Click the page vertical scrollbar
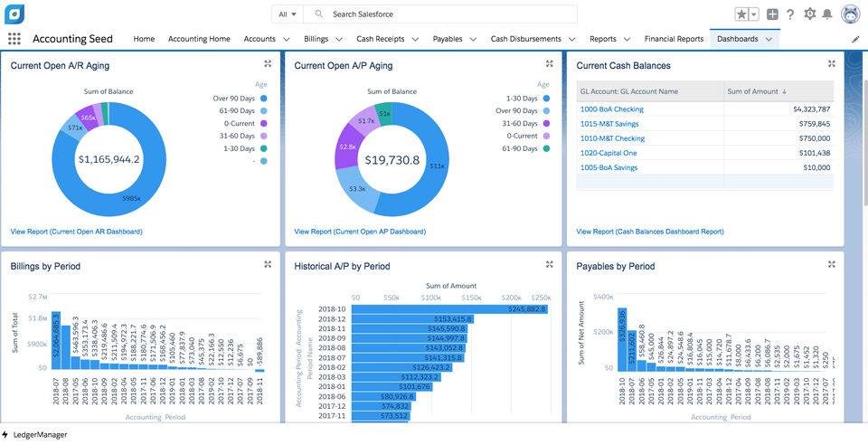The image size is (868, 445). 865,141
